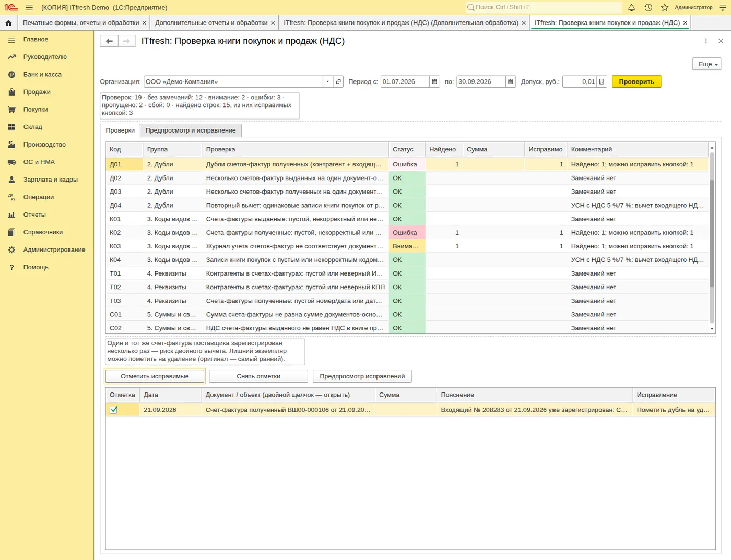This screenshot has height=560, width=731.
Task: Click Предпросмотр исправлений button
Action: [362, 376]
